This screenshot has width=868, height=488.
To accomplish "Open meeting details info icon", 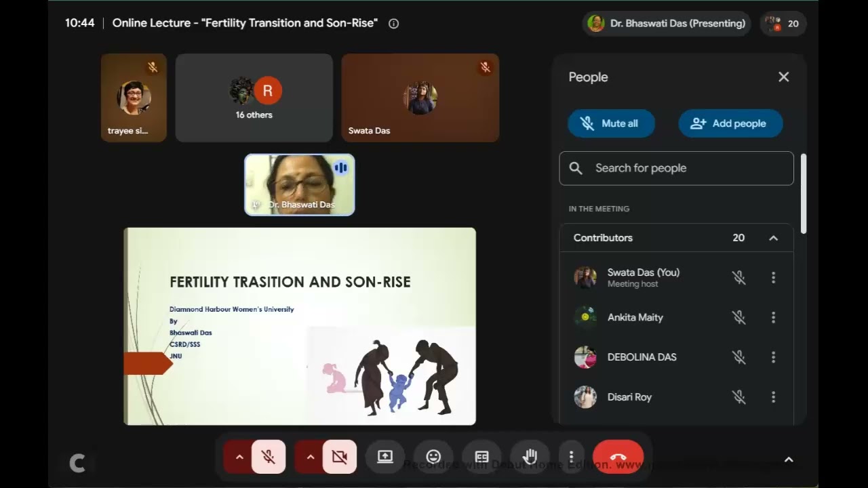I will coord(393,24).
